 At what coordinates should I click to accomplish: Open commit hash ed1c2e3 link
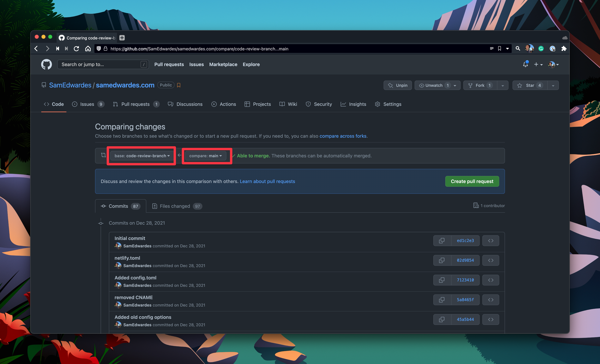(465, 240)
